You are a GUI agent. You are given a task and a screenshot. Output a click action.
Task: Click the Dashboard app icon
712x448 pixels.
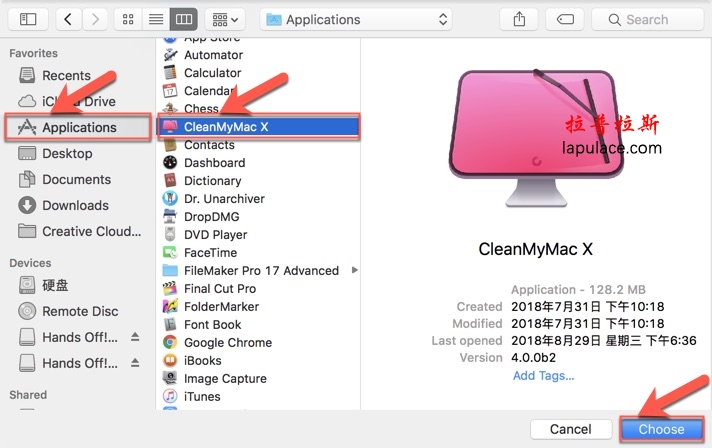click(x=170, y=162)
